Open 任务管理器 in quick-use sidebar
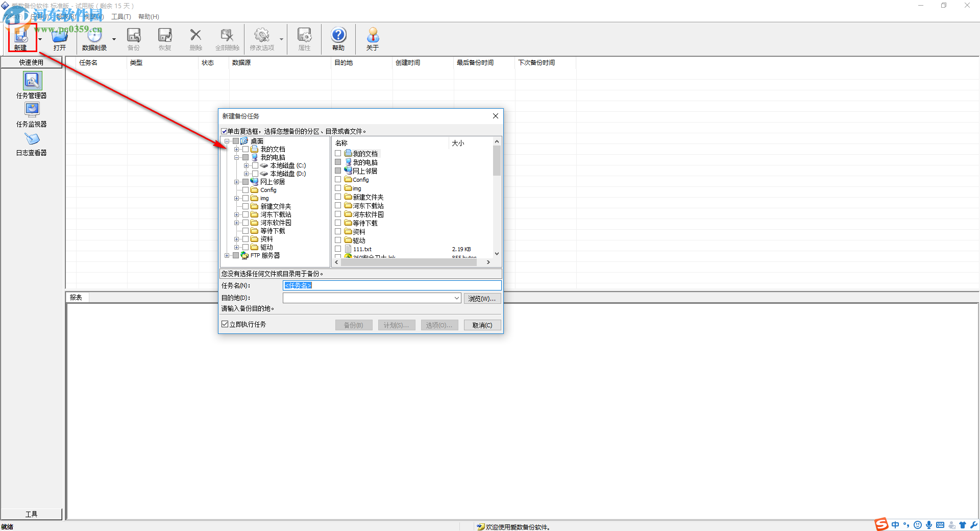The height and width of the screenshot is (531, 980). point(32,85)
